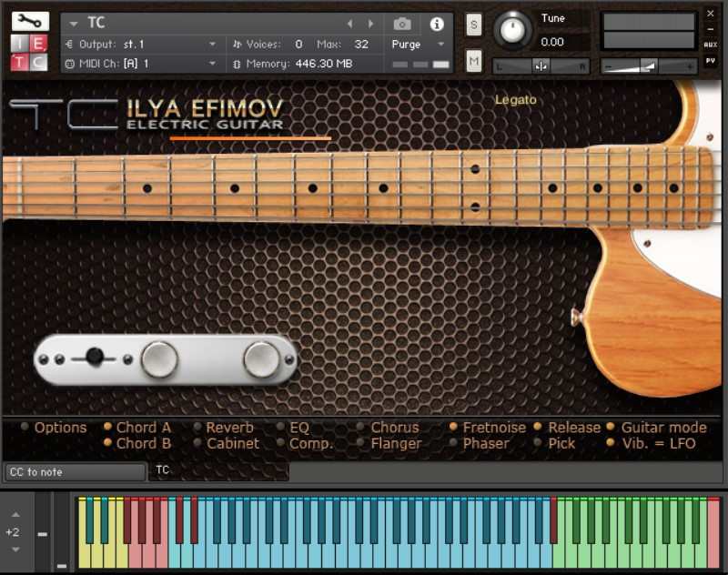This screenshot has width=728, height=575.
Task: Enable the Flanger effect
Action: click(x=360, y=443)
